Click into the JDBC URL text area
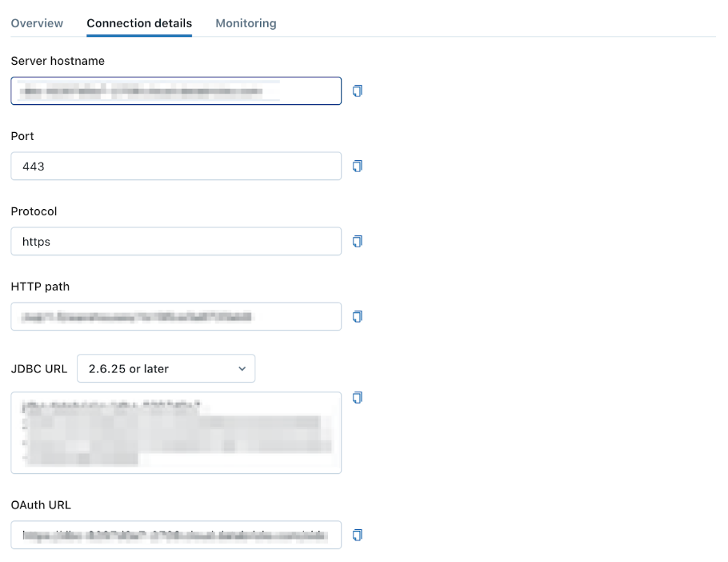This screenshot has height=562, width=728. pos(176,432)
